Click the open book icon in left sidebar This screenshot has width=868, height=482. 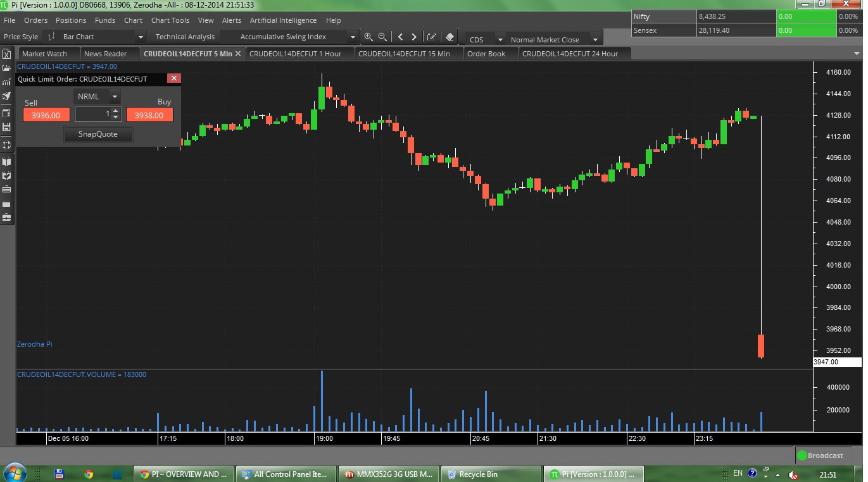(6, 162)
